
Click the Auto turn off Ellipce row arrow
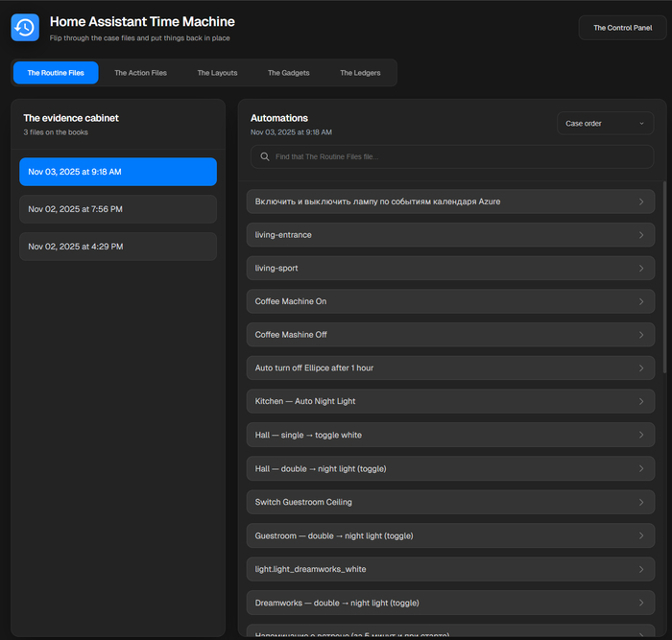pyautogui.click(x=641, y=368)
